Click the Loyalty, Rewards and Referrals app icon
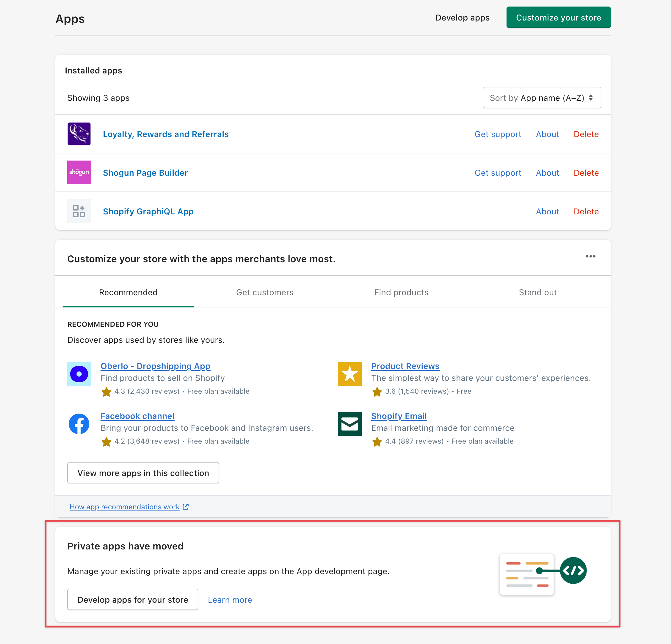The image size is (671, 644). (79, 134)
